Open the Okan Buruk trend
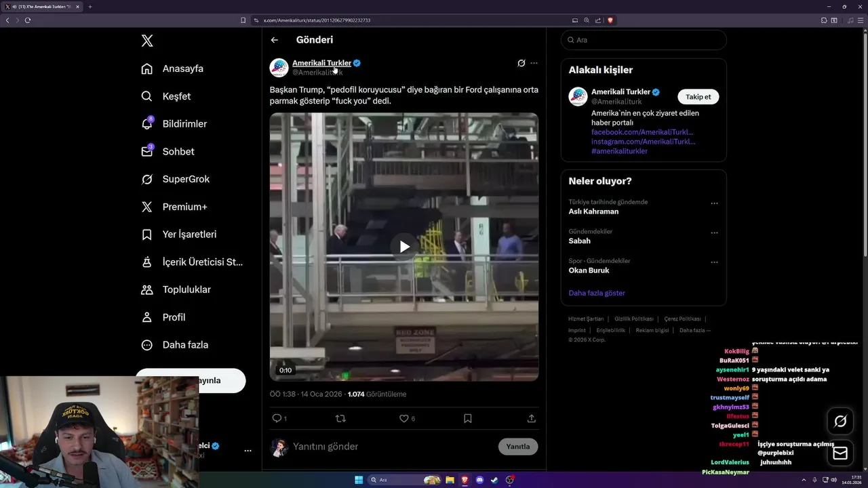 coord(589,270)
